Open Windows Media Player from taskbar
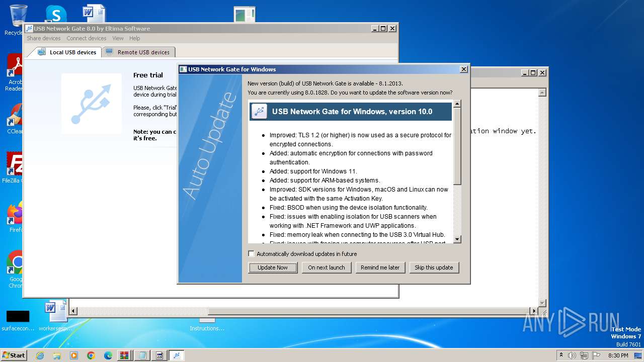The height and width of the screenshot is (362, 644). 74,355
